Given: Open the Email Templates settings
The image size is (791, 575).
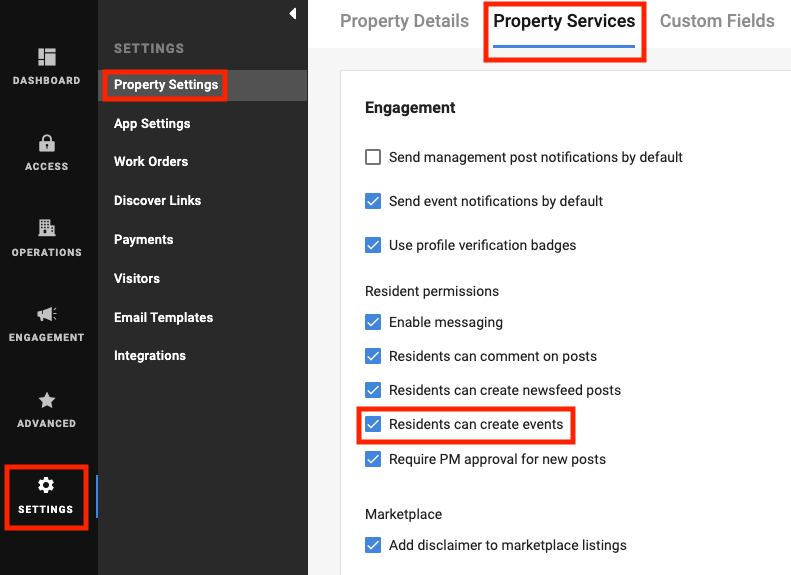Looking at the screenshot, I should (x=163, y=317).
